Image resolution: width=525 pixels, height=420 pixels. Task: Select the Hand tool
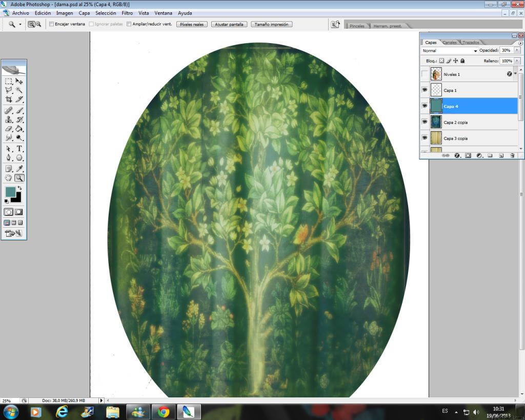[9, 178]
